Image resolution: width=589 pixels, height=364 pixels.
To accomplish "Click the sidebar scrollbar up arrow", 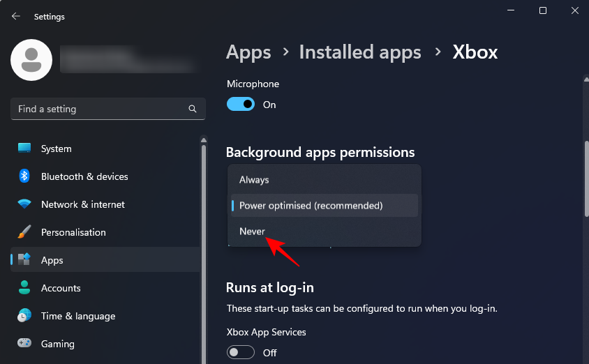I will click(x=204, y=140).
